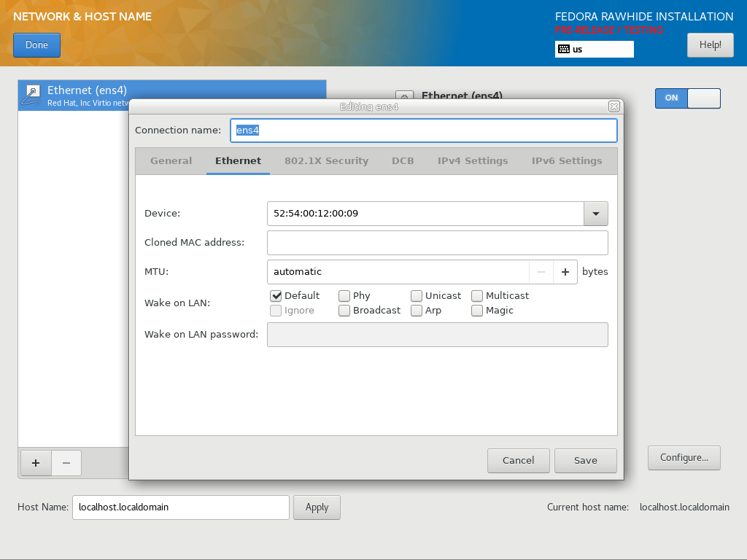
Task: Click the keyboard layout icon
Action: pos(564,49)
